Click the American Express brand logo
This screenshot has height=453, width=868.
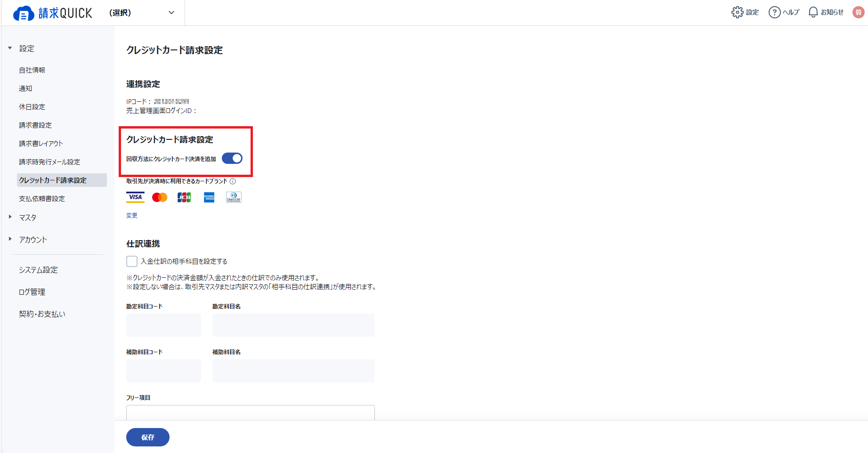pyautogui.click(x=209, y=197)
